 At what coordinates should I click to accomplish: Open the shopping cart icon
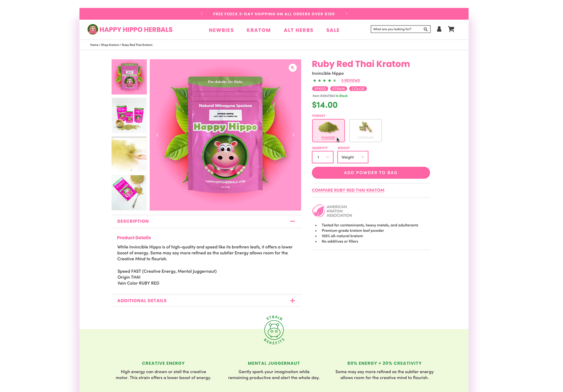click(451, 29)
